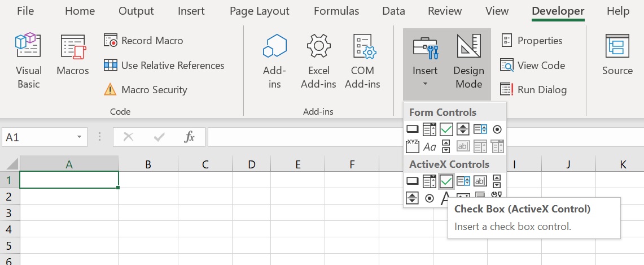Open Macro Security settings
The image size is (644, 265).
[x=146, y=90]
